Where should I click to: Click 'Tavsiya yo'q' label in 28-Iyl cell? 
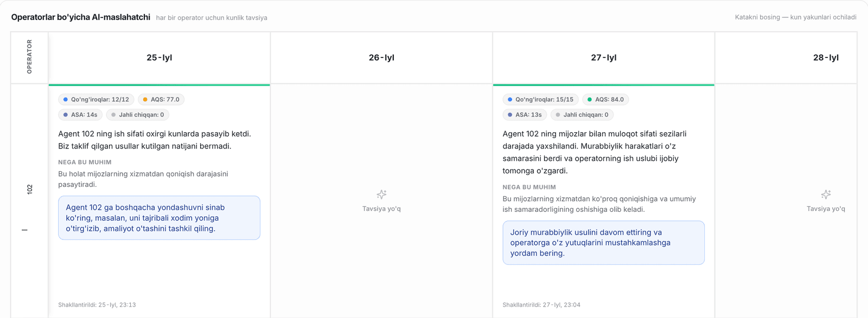coord(826,209)
